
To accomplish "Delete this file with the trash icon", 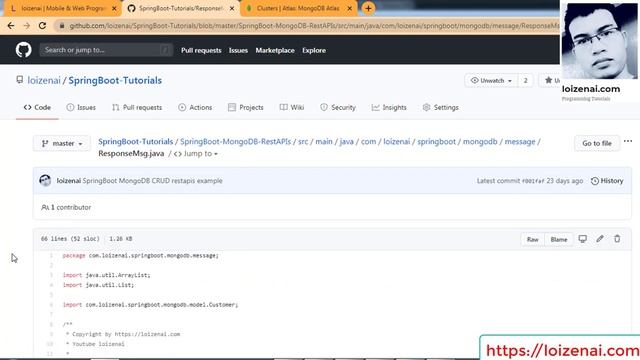I will click(617, 239).
